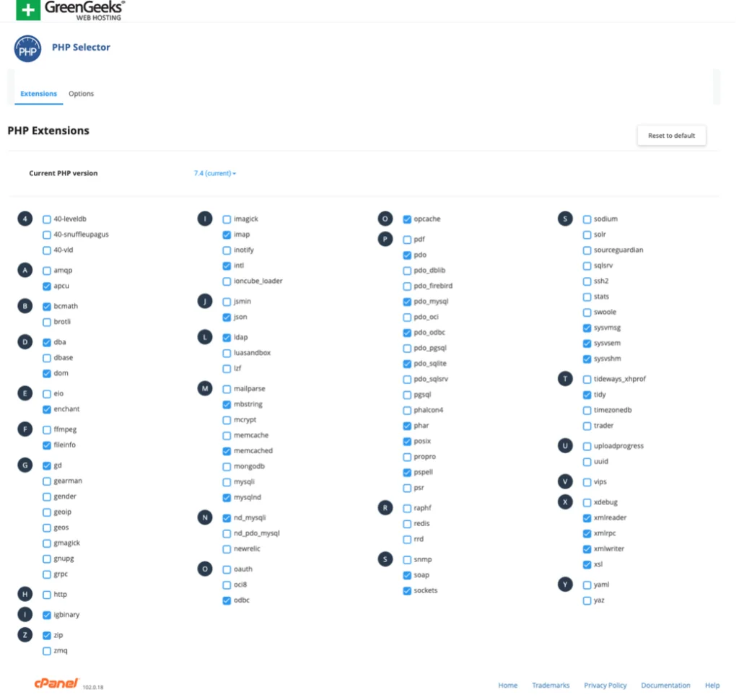Open the Documentation footer link
739x700 pixels.
pos(665,686)
